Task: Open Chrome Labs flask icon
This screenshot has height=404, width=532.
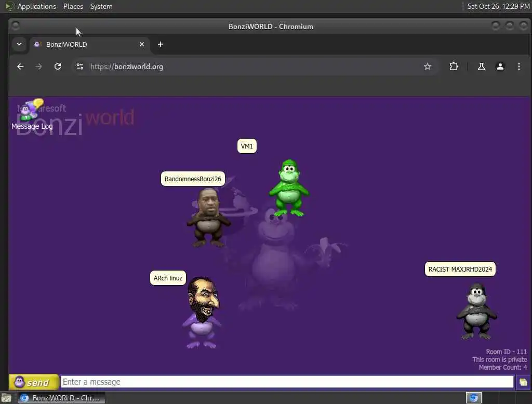Action: point(482,66)
